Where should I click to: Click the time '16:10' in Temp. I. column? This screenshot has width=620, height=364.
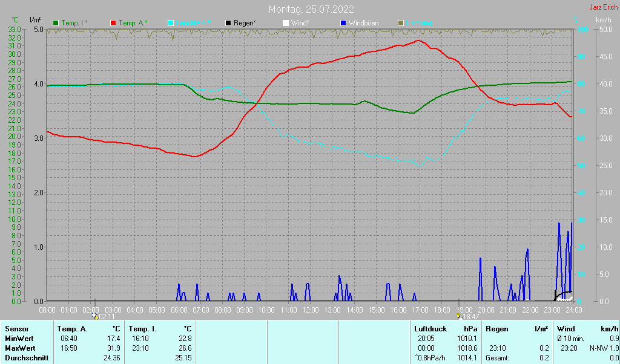click(140, 339)
